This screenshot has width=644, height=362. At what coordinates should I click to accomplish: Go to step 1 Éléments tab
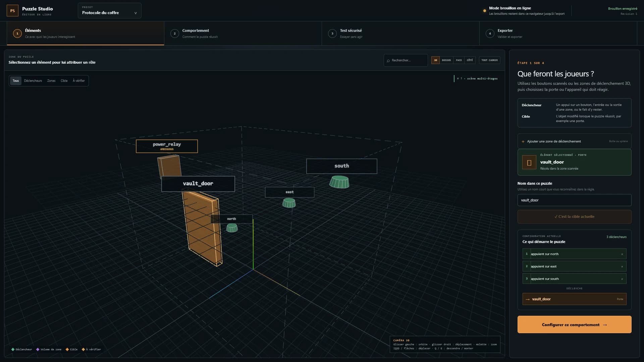point(86,34)
